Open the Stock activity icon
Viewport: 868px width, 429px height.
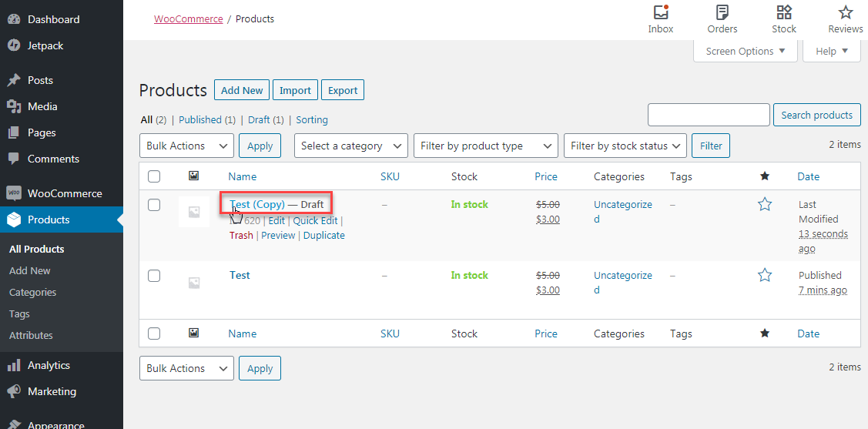pos(784,13)
